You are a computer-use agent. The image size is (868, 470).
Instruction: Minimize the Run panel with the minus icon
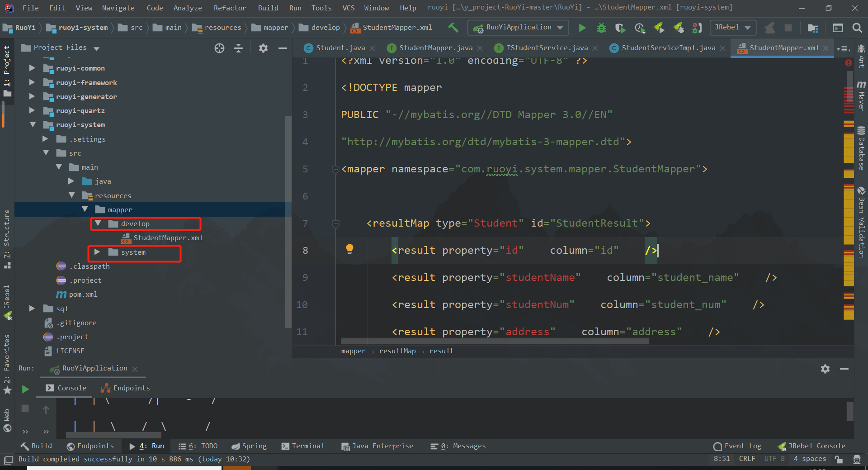coord(844,369)
